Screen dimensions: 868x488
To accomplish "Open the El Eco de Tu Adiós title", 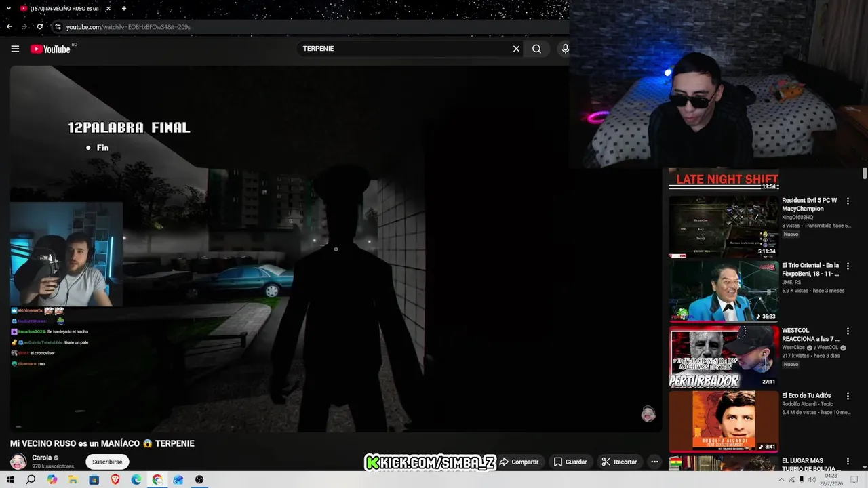I will (806, 395).
